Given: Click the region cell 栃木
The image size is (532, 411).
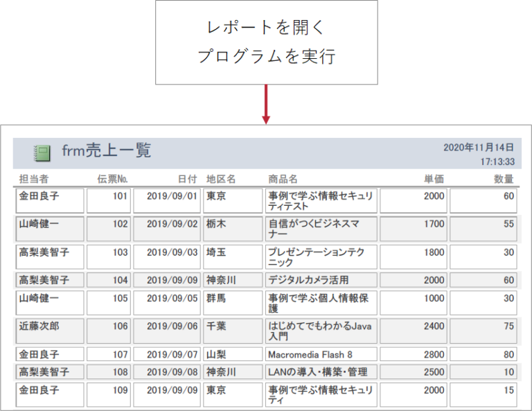Looking at the screenshot, I should 233,229.
